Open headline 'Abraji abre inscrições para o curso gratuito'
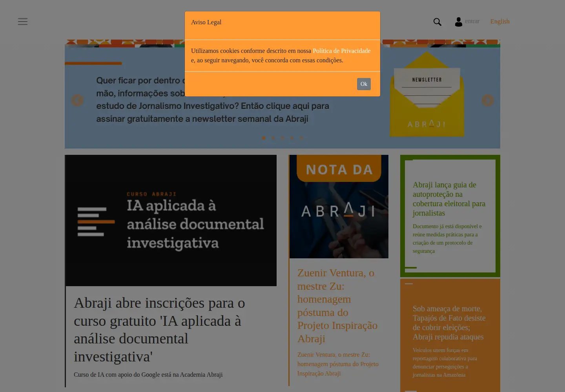 pyautogui.click(x=159, y=330)
